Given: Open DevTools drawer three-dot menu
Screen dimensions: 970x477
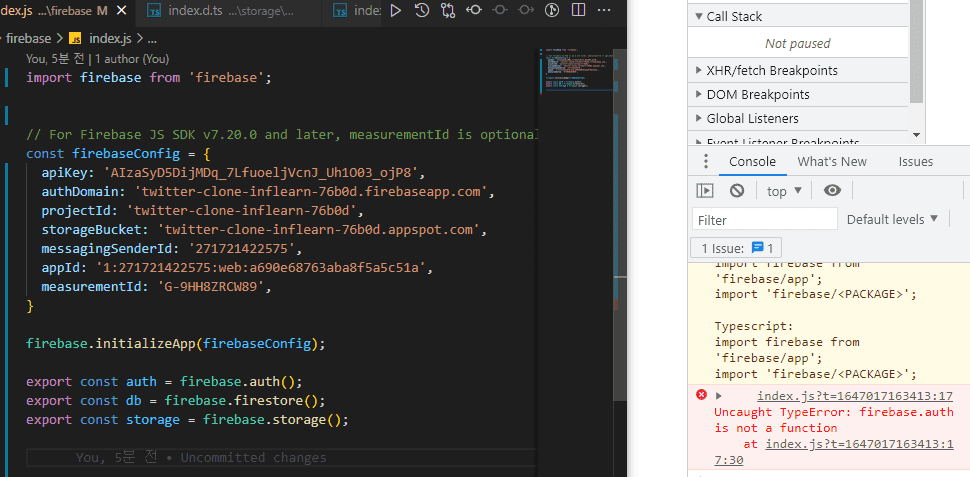Looking at the screenshot, I should point(705,162).
